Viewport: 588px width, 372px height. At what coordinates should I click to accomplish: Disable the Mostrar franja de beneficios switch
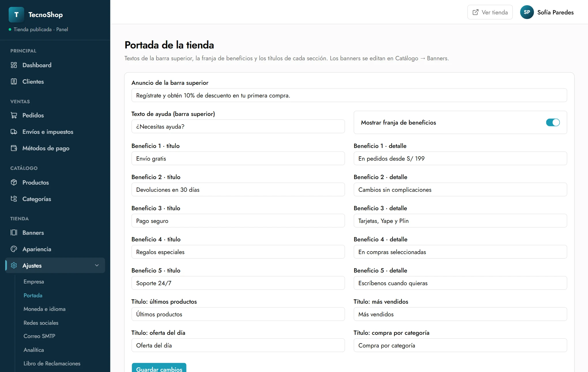pyautogui.click(x=553, y=123)
